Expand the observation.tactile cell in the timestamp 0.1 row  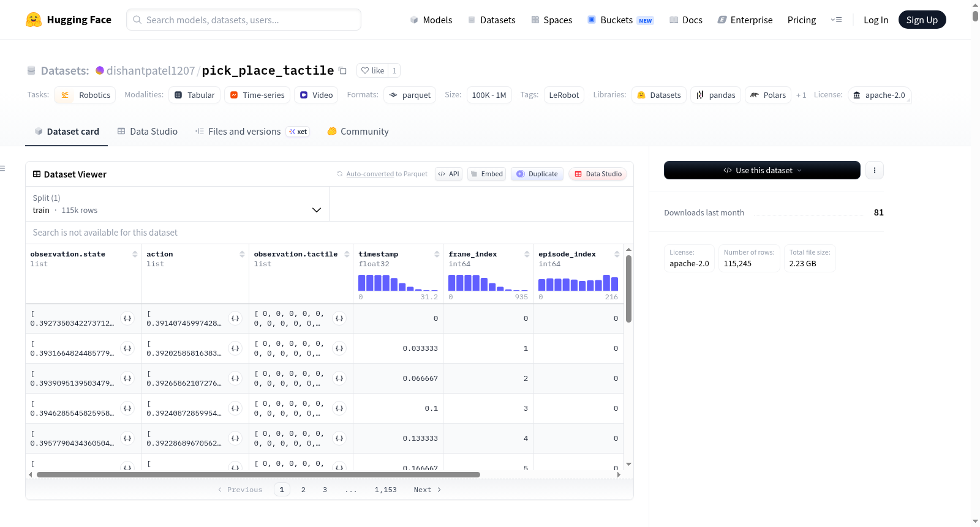pos(339,408)
